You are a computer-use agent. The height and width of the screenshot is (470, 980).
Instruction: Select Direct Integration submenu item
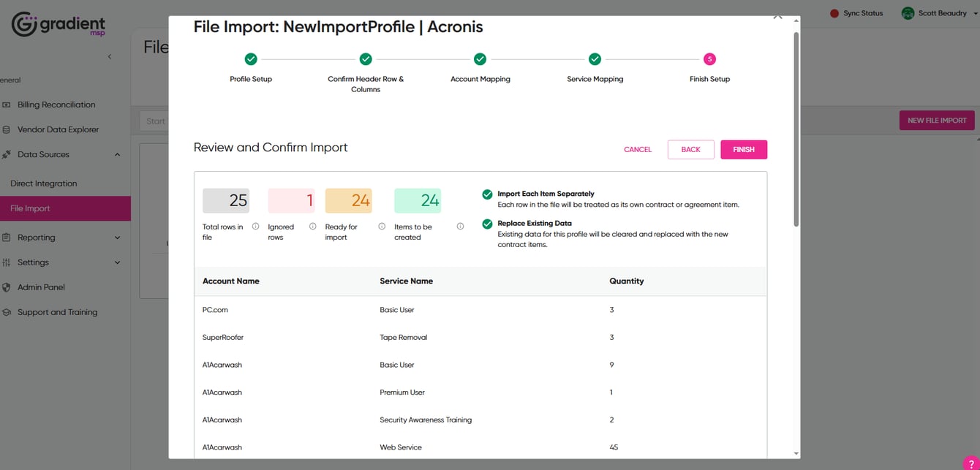pos(43,183)
